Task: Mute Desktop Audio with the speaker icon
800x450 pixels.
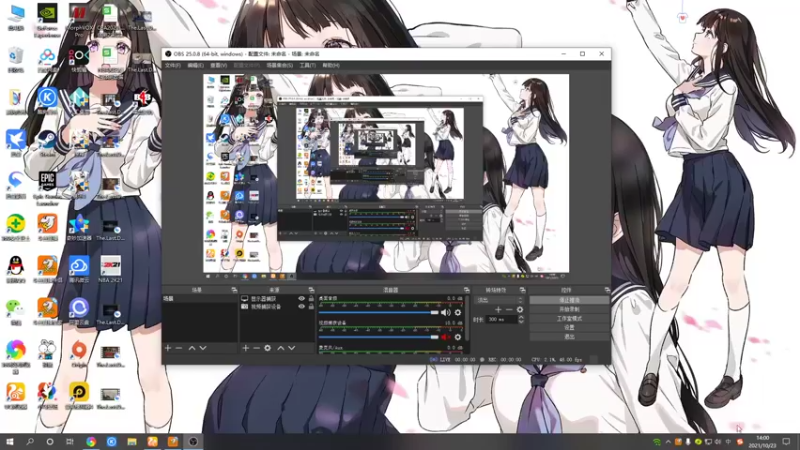Action: [x=445, y=313]
